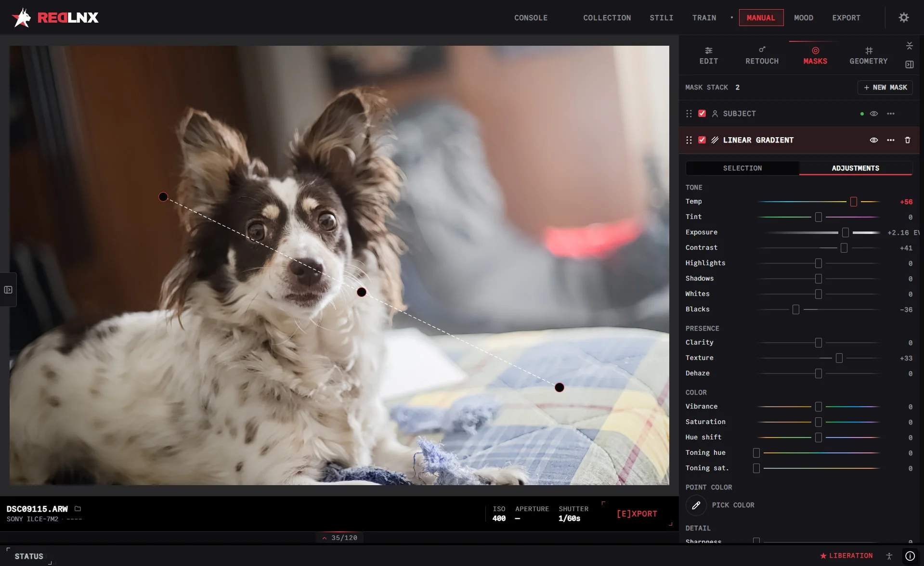Image resolution: width=924 pixels, height=566 pixels.
Task: Click the Temp slider handle
Action: click(853, 202)
